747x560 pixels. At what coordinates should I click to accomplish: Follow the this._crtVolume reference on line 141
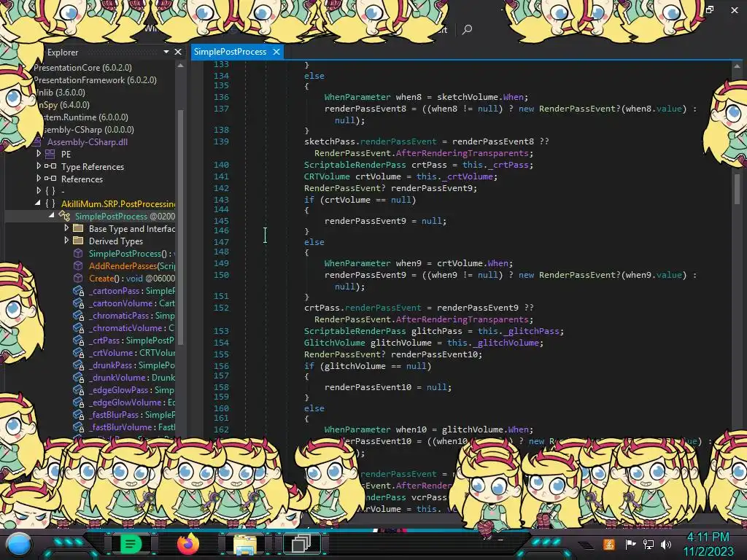pyautogui.click(x=457, y=176)
